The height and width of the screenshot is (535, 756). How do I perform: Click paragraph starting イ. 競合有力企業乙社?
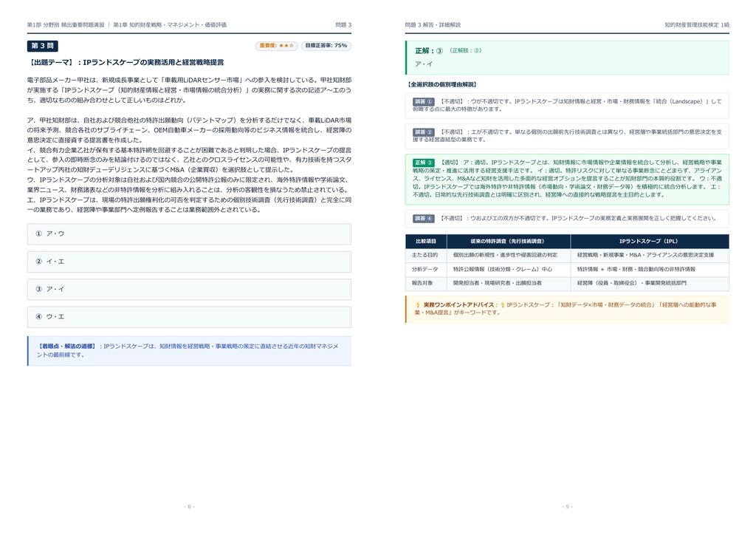point(189,160)
